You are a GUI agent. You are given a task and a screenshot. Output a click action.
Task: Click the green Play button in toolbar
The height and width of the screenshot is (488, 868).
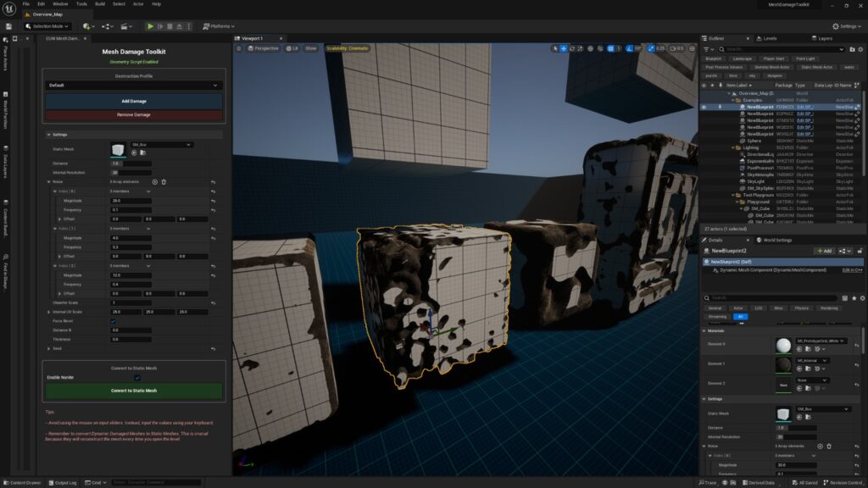click(x=150, y=26)
